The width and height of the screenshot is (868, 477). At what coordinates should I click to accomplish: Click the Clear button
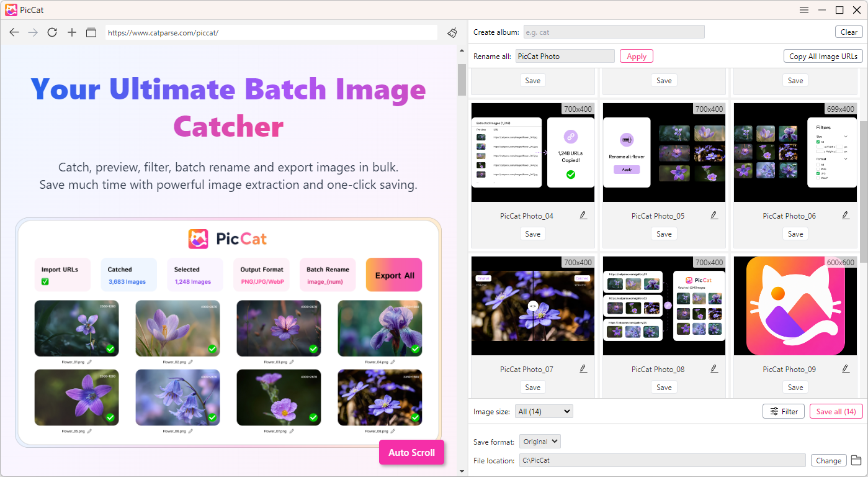[x=849, y=32]
